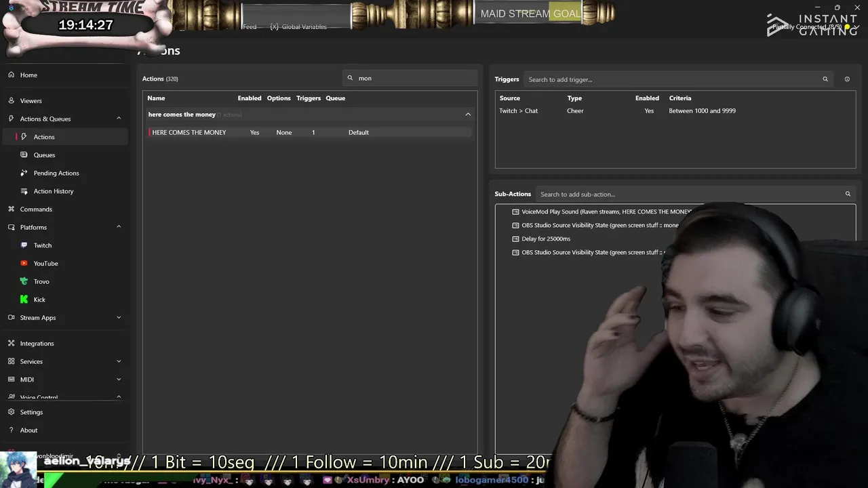Click the trigger search magnifier icon
Viewport: 868px width, 488px height.
(825, 79)
